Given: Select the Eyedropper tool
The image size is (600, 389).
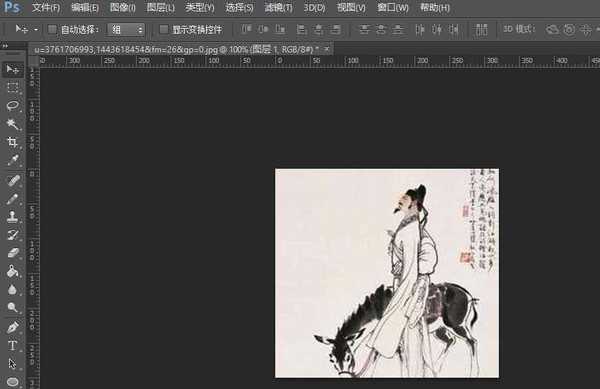Looking at the screenshot, I should click(x=13, y=160).
